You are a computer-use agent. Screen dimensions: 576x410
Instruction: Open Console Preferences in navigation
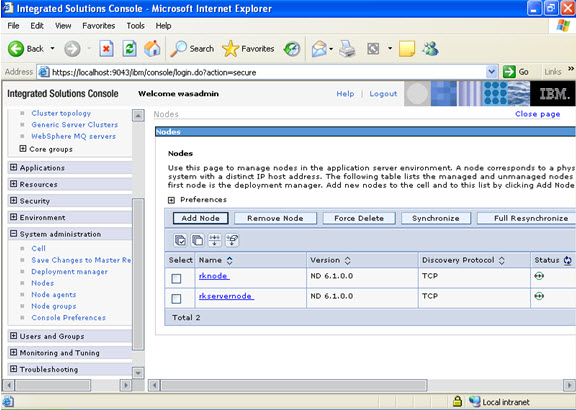tap(68, 317)
